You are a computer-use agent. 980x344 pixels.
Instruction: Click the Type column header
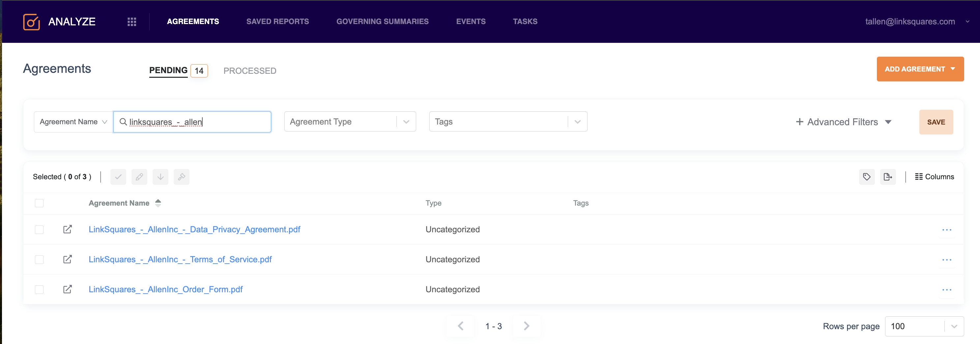[x=433, y=203]
